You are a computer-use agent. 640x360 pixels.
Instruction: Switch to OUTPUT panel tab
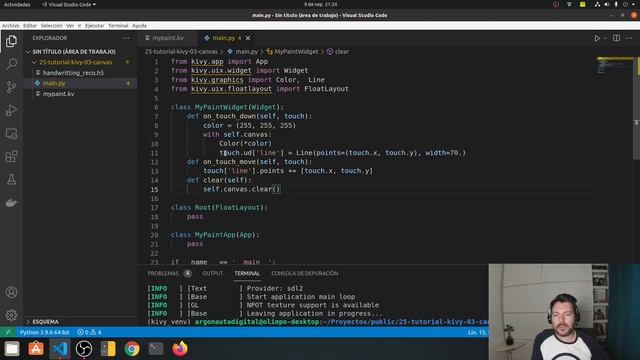213,273
